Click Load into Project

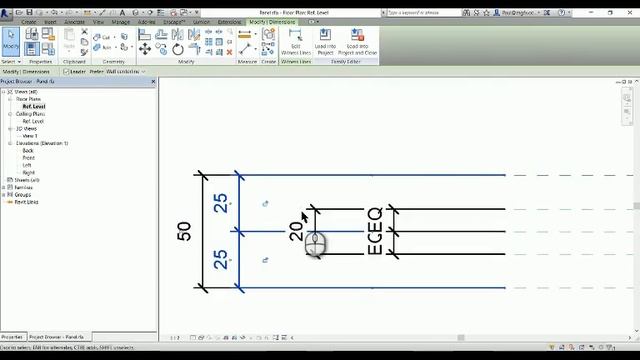[x=325, y=42]
